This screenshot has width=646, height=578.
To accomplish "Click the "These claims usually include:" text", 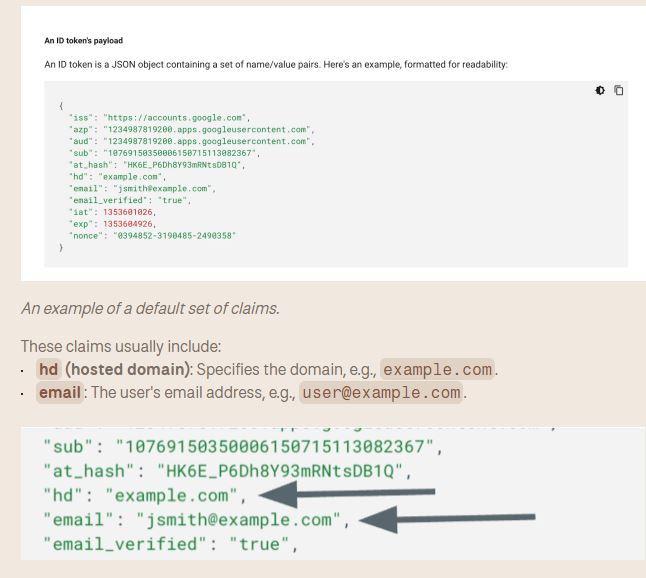I will 121,346.
